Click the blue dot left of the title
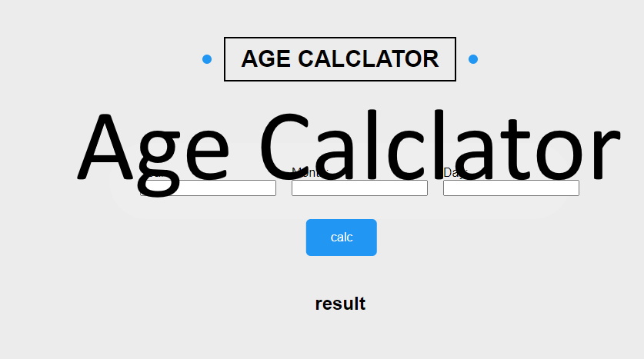Viewport: 644px width, 359px height. 207,59
